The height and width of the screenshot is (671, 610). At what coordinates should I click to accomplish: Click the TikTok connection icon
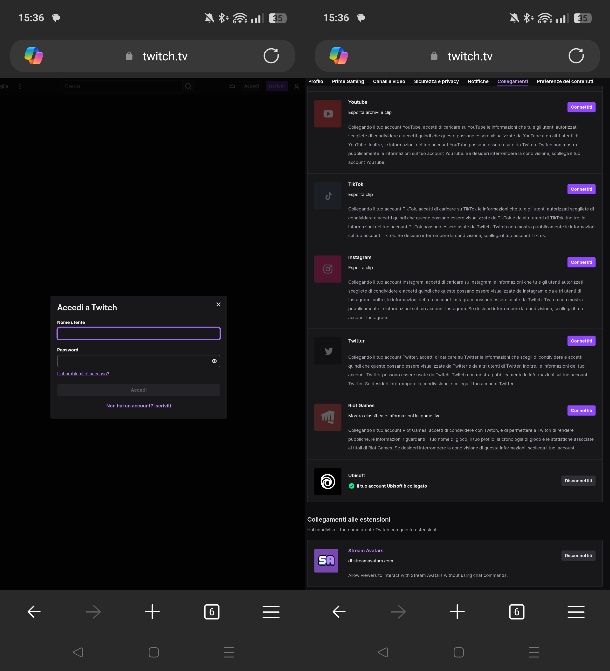[x=327, y=196]
